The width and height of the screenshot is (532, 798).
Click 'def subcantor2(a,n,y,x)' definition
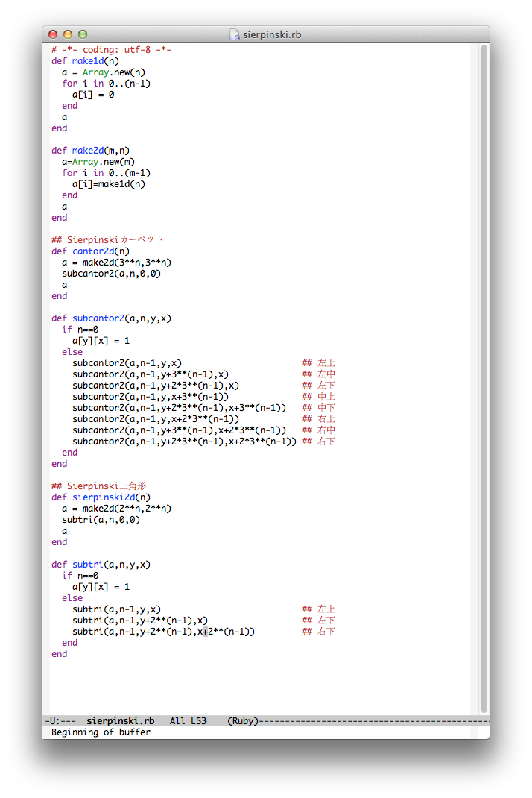(111, 318)
